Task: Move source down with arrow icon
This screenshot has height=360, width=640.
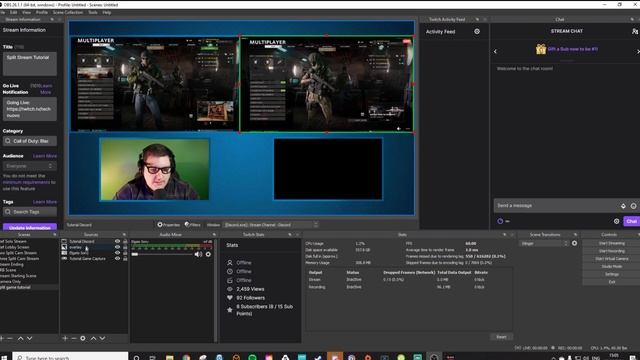Action: (102, 338)
